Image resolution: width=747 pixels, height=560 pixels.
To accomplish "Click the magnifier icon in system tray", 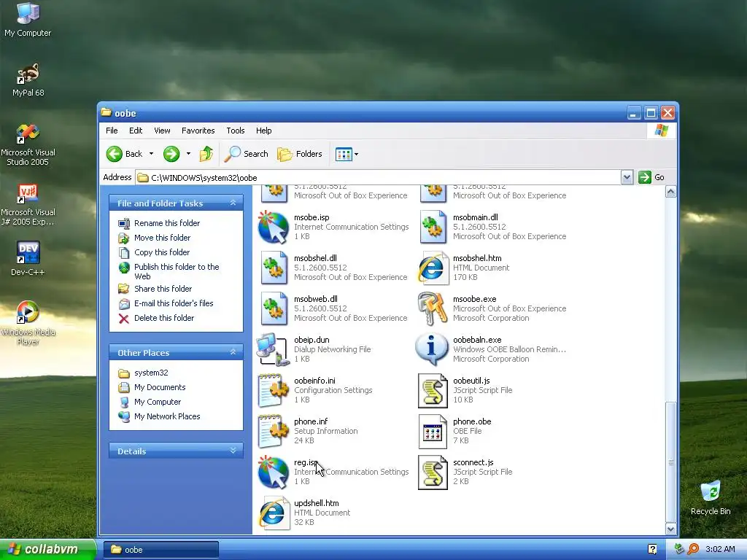I will [x=693, y=549].
